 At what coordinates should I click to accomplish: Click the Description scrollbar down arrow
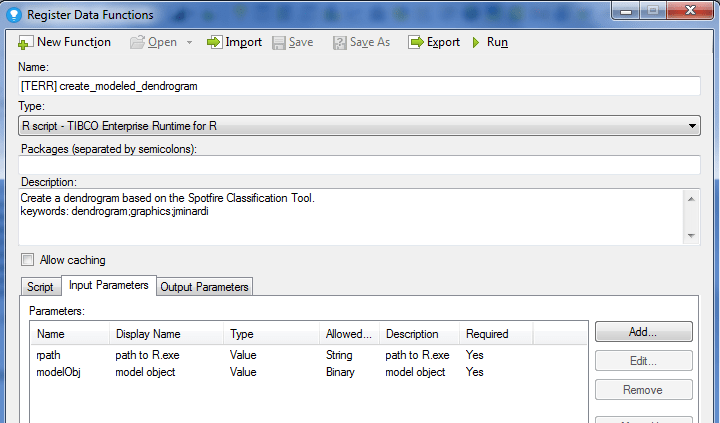(x=692, y=236)
